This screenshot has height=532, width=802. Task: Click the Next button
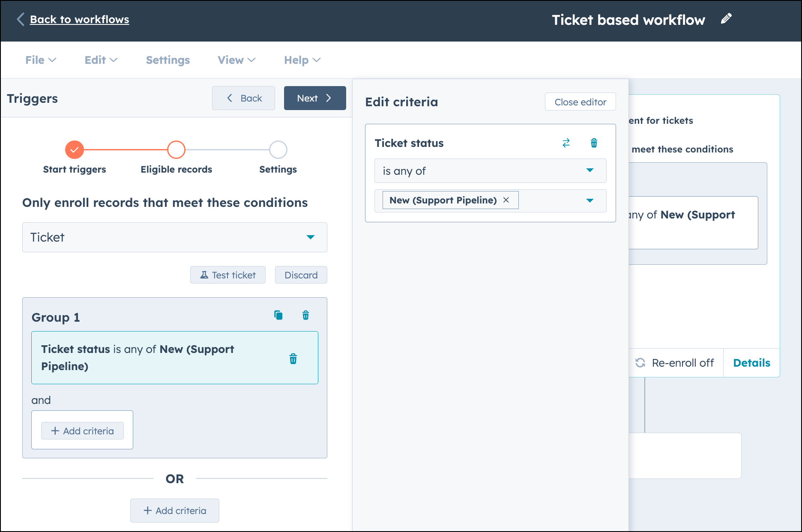click(x=315, y=98)
